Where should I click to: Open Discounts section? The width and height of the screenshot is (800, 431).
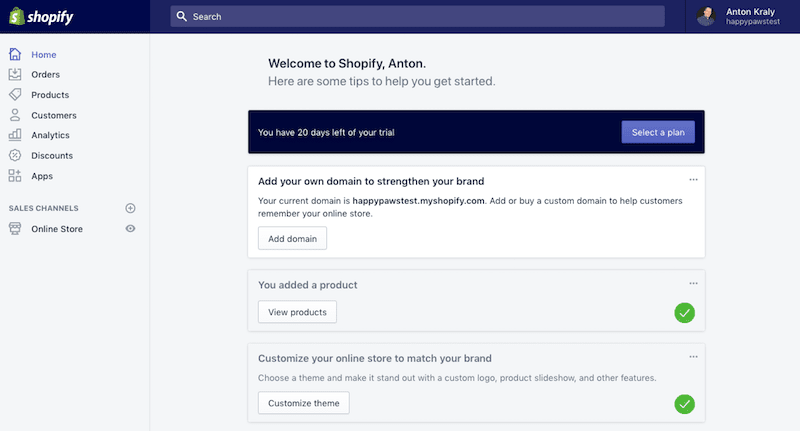click(x=52, y=156)
